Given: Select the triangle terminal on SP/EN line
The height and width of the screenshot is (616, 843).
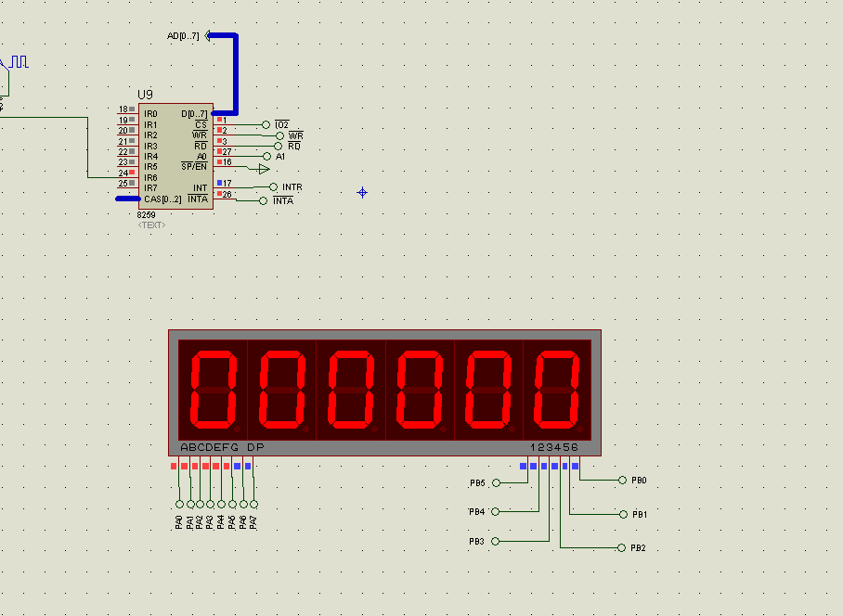Looking at the screenshot, I should coord(264,170).
